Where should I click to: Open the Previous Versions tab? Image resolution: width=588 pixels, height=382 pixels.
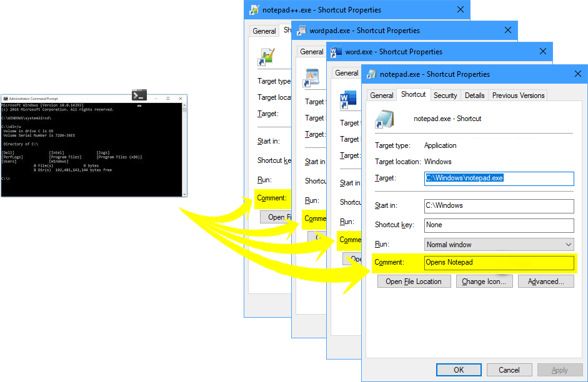[518, 95]
